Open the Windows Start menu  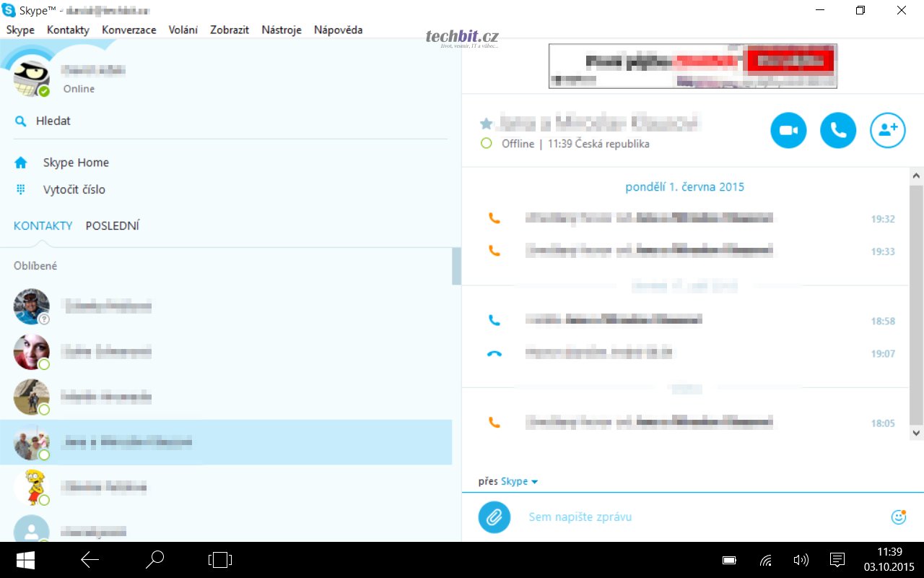27,560
